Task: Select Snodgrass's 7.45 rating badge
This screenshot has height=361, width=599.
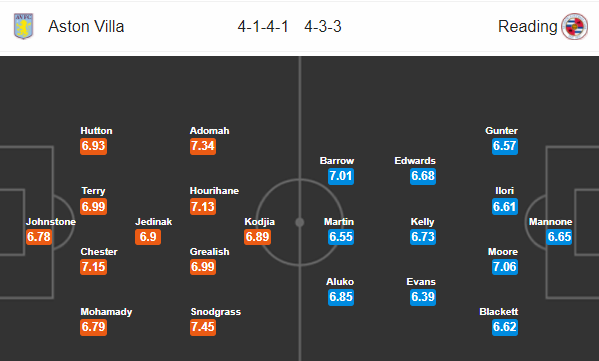Action: pos(203,327)
